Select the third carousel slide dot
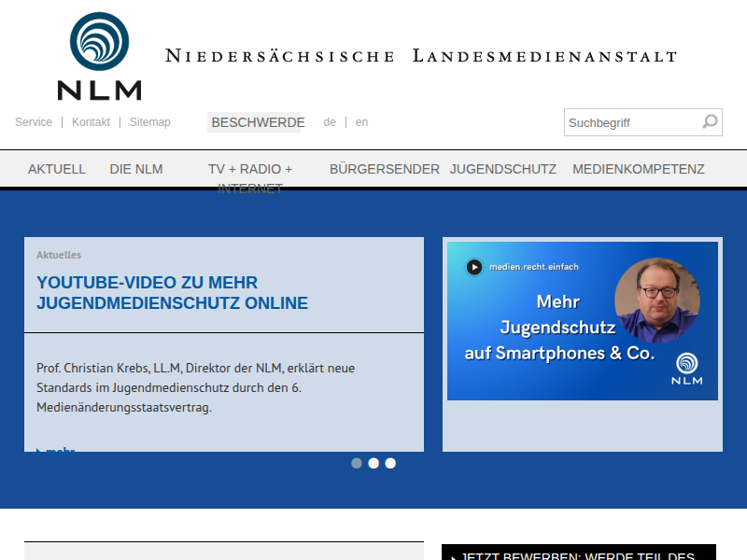 (x=390, y=463)
